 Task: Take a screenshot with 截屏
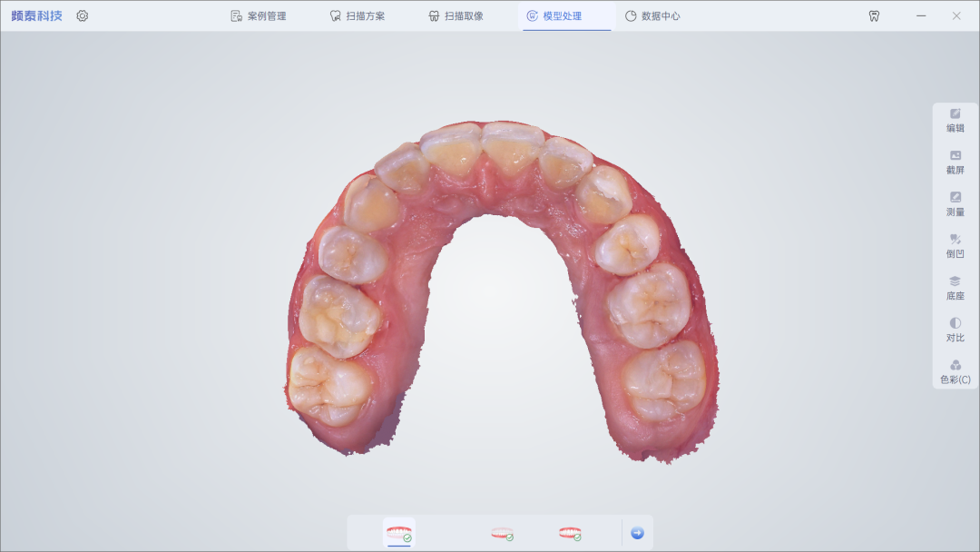pyautogui.click(x=955, y=163)
